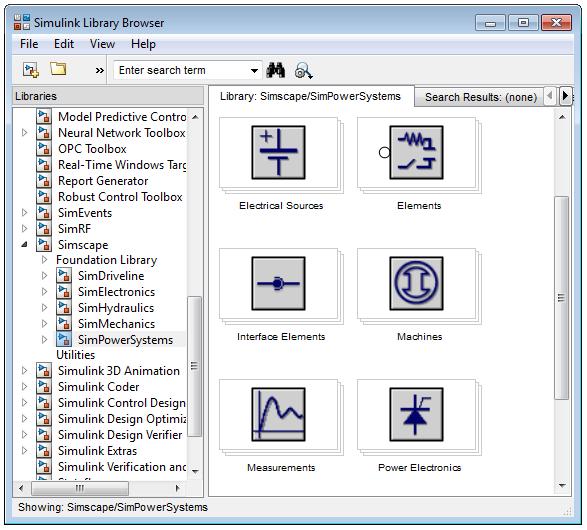Expand the SimEvents tree node
This screenshot has height=530, width=587.
25,213
